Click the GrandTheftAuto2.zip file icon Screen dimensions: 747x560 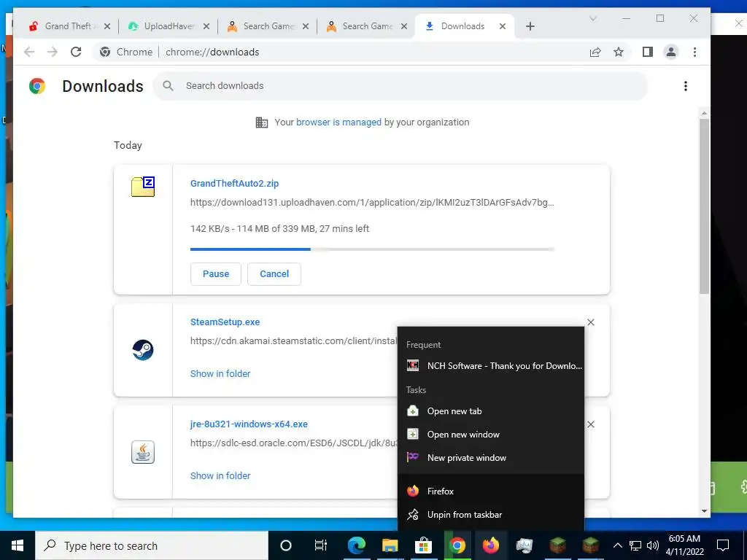pos(143,186)
